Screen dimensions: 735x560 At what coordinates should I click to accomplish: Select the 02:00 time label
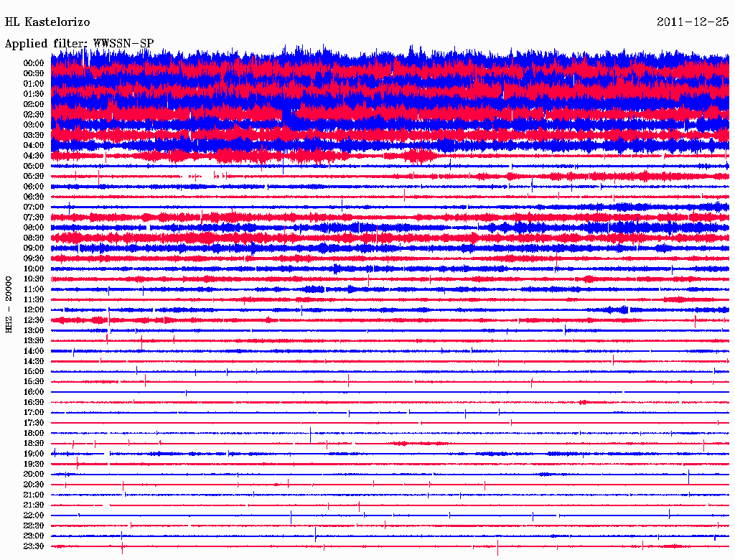pyautogui.click(x=34, y=104)
